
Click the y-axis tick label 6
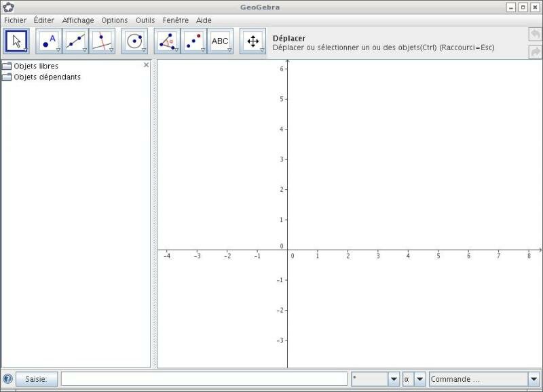pyautogui.click(x=282, y=68)
